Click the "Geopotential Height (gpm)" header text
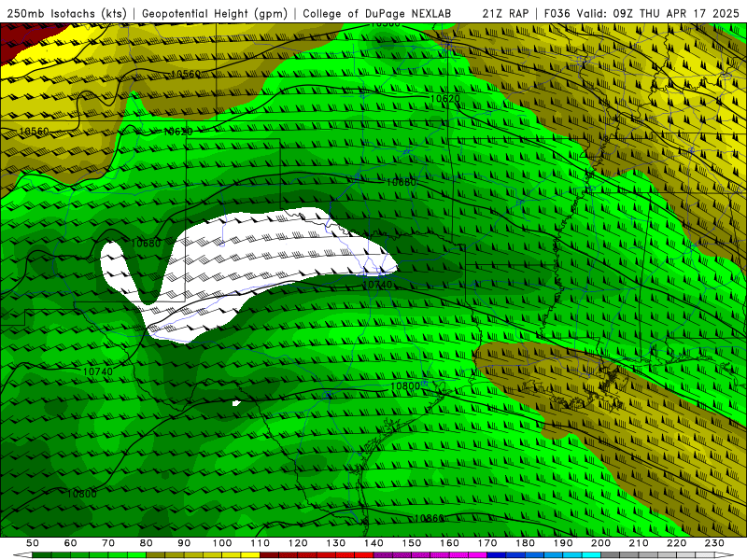Screen dimensions: 747x560 [x=215, y=13]
